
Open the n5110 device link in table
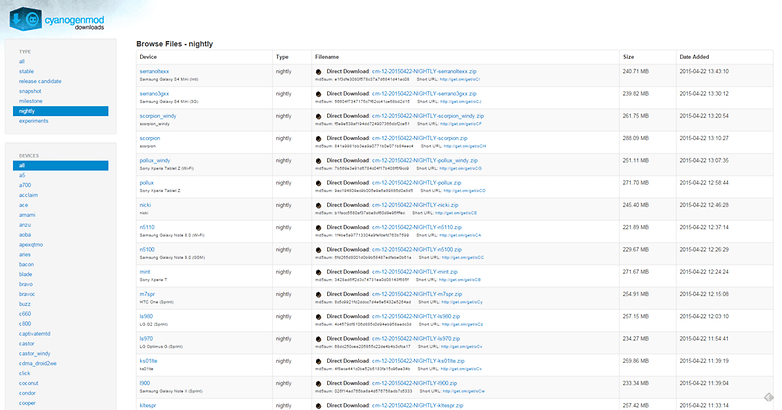pyautogui.click(x=147, y=227)
